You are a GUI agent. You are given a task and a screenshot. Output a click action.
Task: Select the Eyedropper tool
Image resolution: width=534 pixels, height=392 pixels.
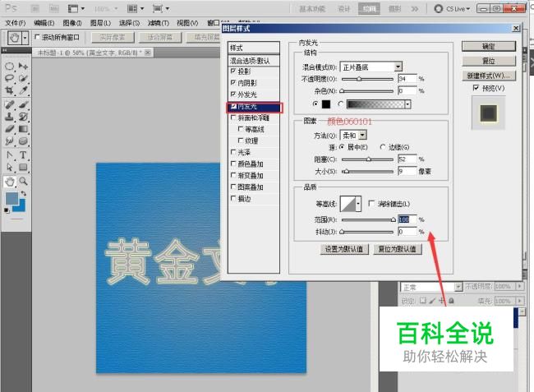pyautogui.click(x=23, y=90)
